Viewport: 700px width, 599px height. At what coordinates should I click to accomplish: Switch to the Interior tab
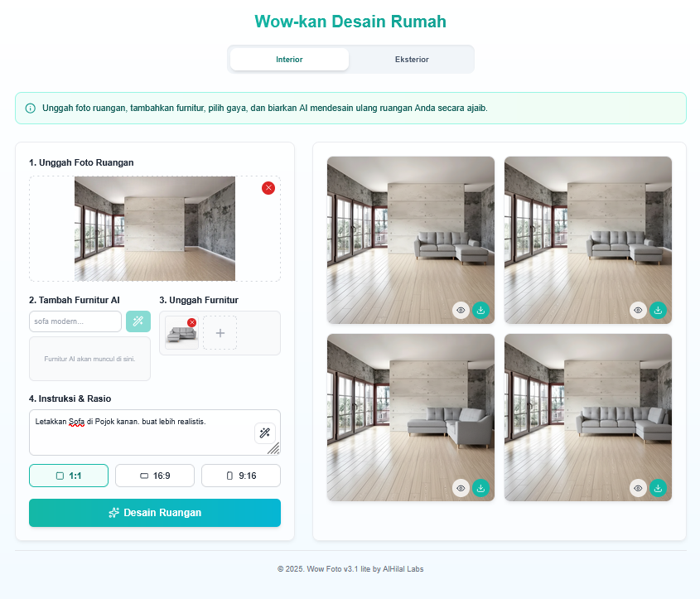[x=289, y=59]
